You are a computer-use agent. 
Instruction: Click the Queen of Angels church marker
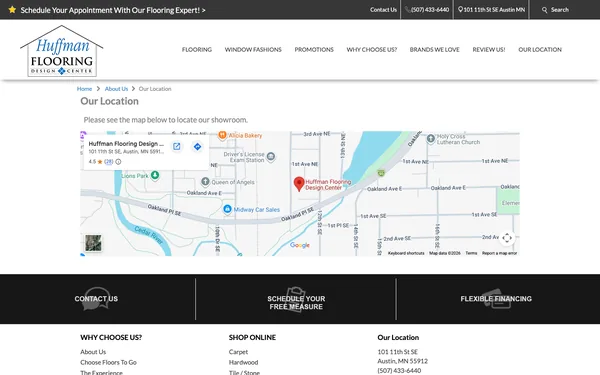point(205,182)
